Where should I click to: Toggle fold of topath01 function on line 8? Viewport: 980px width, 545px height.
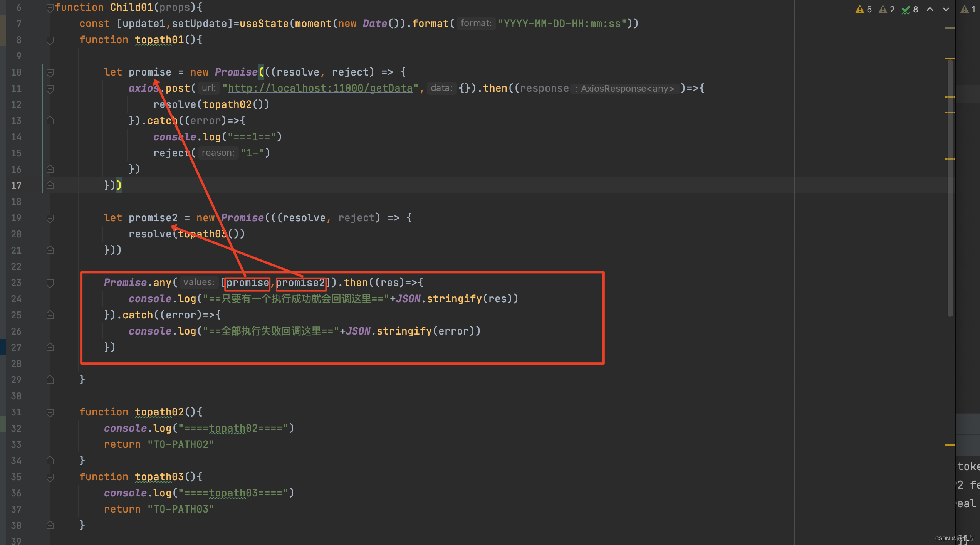(x=50, y=40)
